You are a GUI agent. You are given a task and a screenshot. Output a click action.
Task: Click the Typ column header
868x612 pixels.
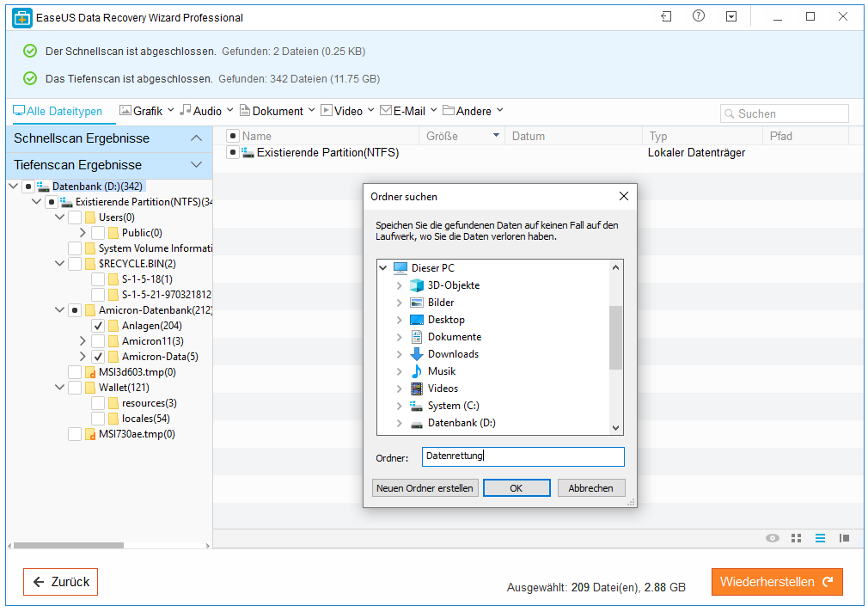pos(702,136)
